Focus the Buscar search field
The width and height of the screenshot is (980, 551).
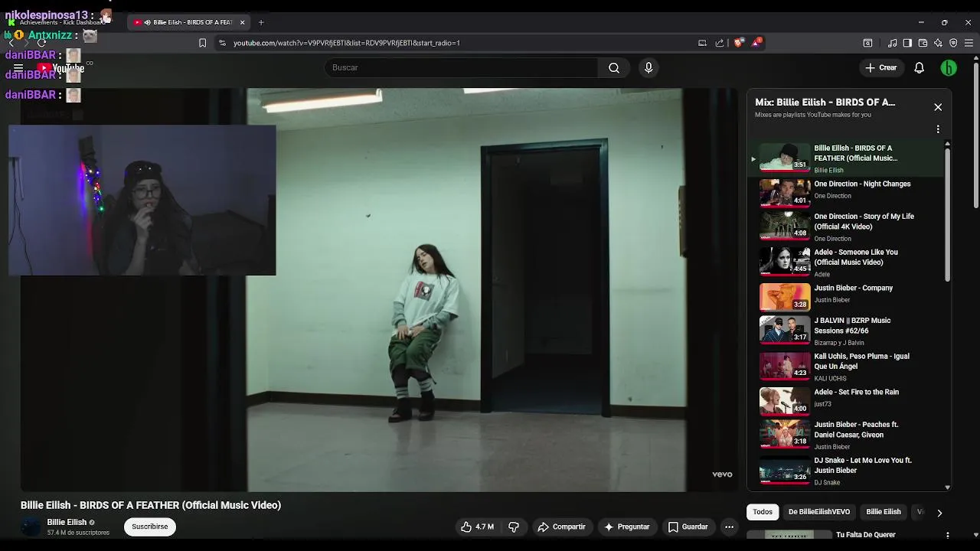[462, 67]
